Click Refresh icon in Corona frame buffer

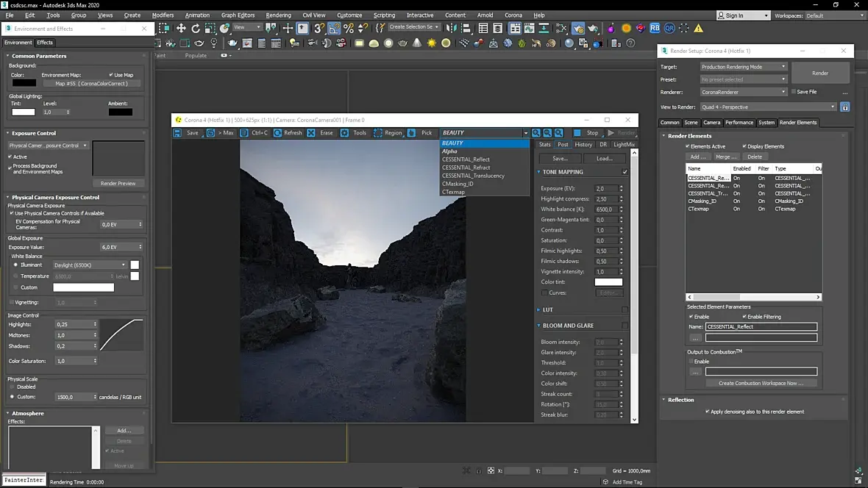pos(278,133)
